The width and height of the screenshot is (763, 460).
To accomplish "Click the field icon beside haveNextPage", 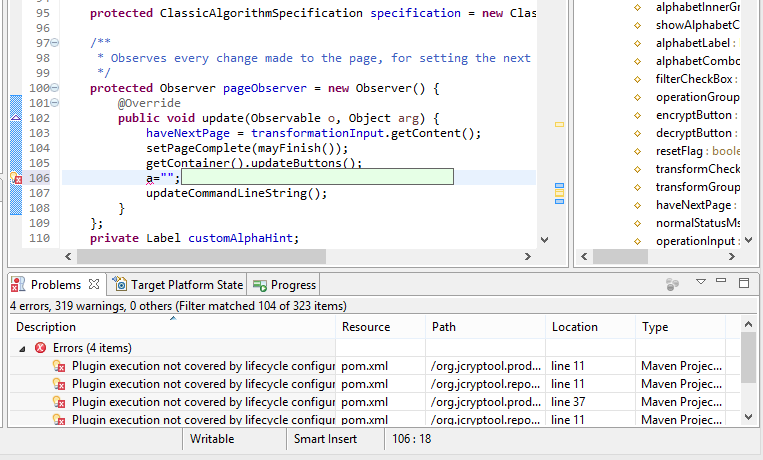I will [637, 205].
